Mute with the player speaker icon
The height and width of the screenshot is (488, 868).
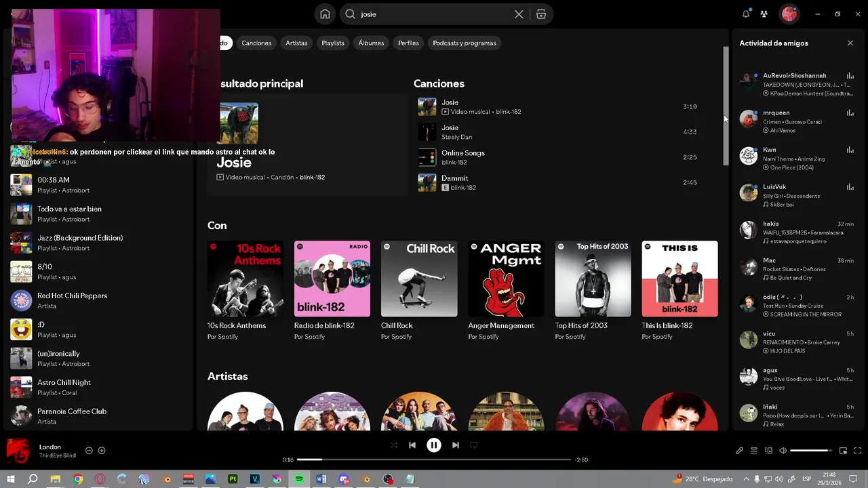pos(783,451)
